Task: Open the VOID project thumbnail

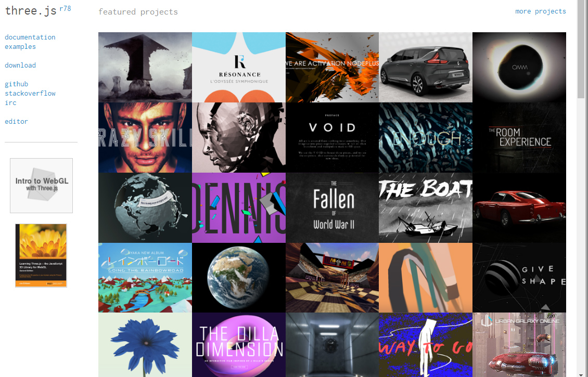Action: pyautogui.click(x=333, y=137)
